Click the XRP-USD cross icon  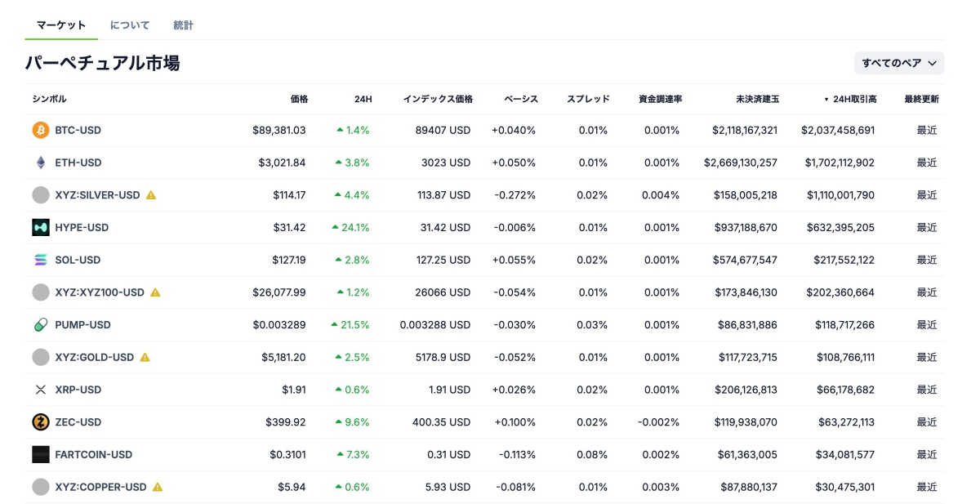point(40,390)
